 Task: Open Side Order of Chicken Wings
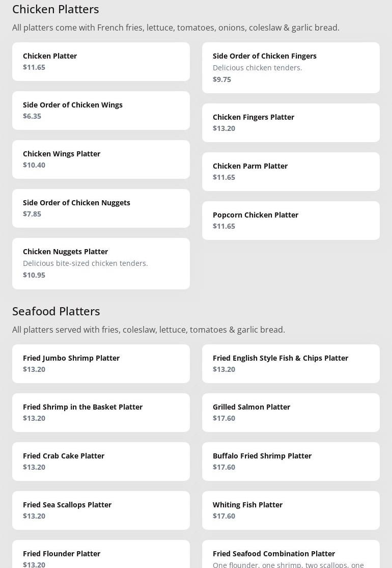(101, 111)
